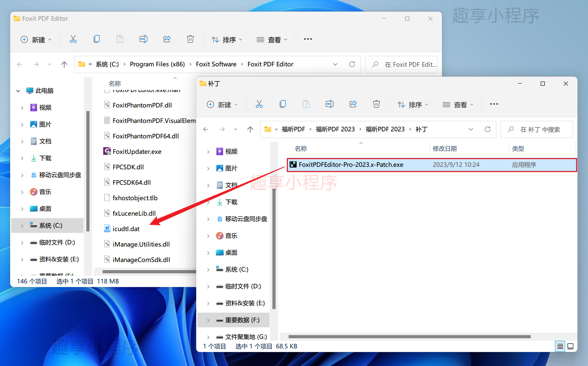The image size is (588, 366).
Task: Open the more options ellipsis in Foxit PDF Editor window
Action: (x=308, y=39)
